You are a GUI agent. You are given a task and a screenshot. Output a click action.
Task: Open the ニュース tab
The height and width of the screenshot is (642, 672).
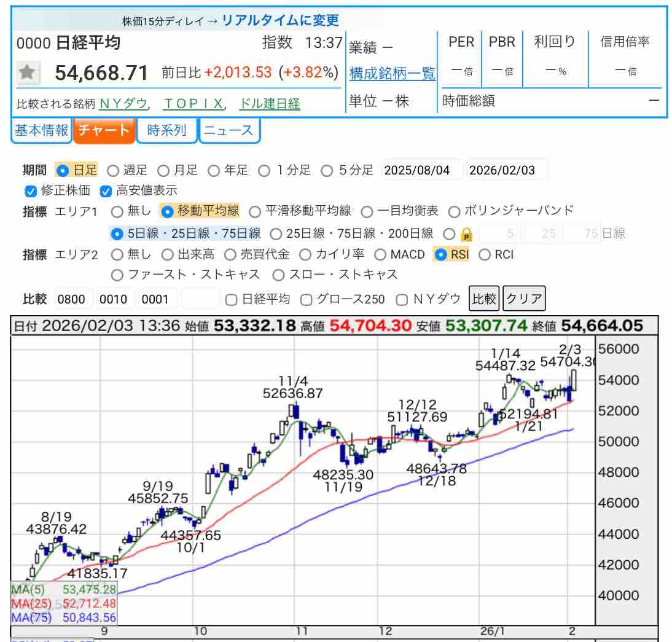(229, 130)
